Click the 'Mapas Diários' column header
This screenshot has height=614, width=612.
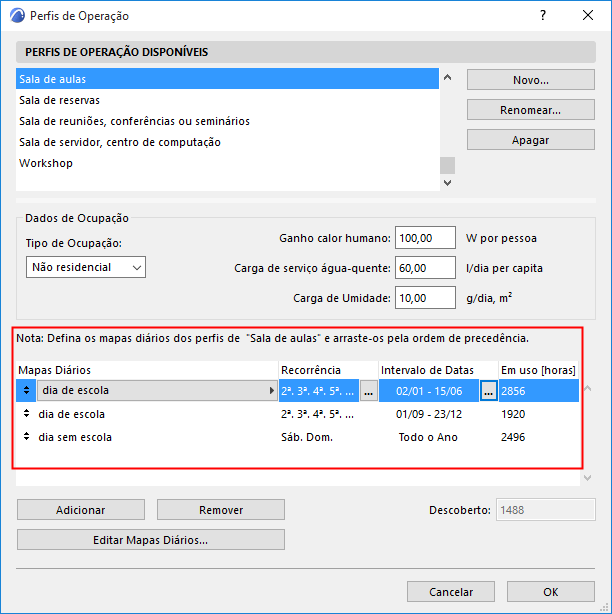(x=147, y=370)
